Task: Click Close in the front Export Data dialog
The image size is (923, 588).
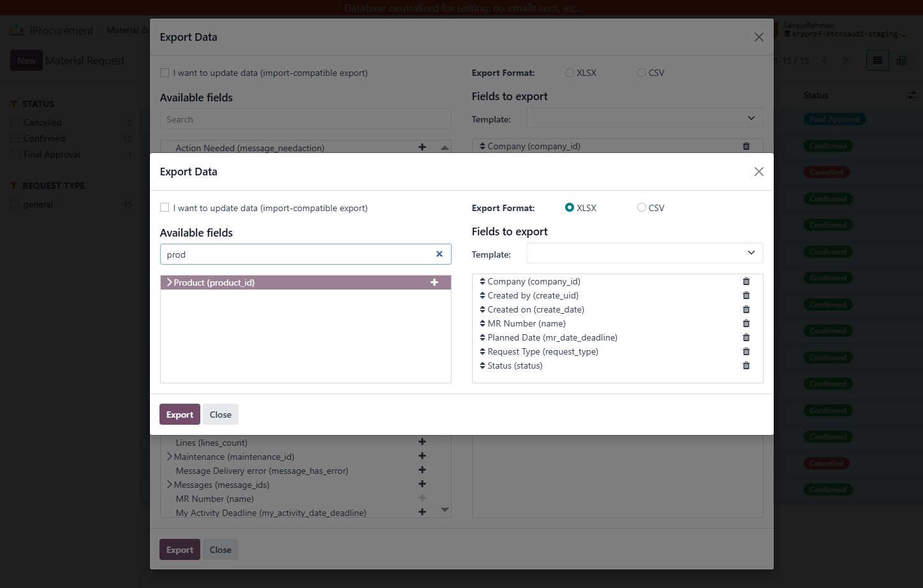Action: coord(221,415)
